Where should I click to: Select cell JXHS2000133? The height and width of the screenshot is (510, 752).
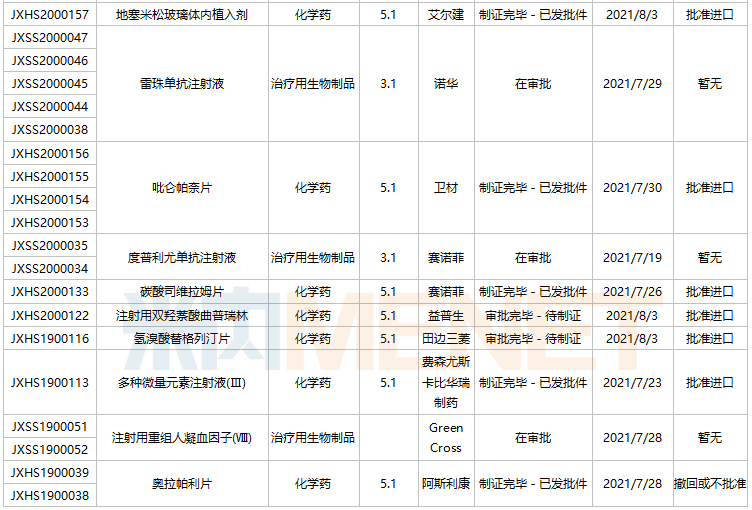50,292
